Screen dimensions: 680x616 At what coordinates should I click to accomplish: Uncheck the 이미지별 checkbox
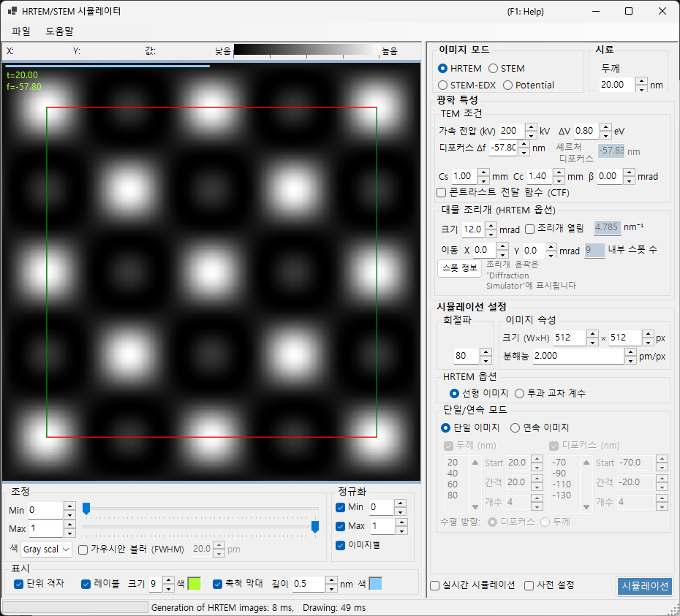click(358, 545)
